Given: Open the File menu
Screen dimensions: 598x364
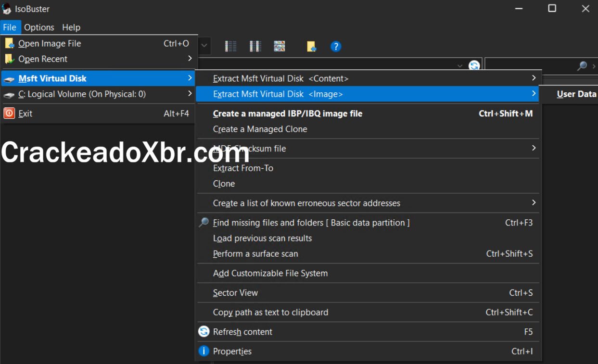Looking at the screenshot, I should pos(10,27).
